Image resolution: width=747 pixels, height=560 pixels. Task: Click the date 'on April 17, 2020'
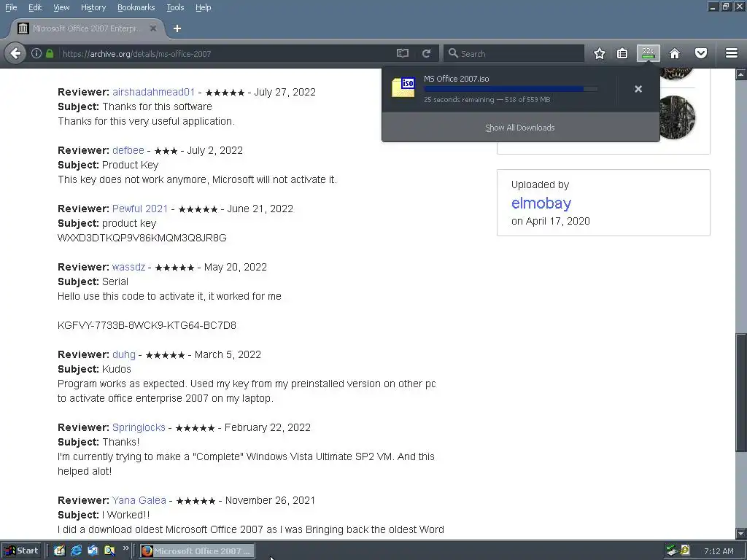[x=550, y=221]
